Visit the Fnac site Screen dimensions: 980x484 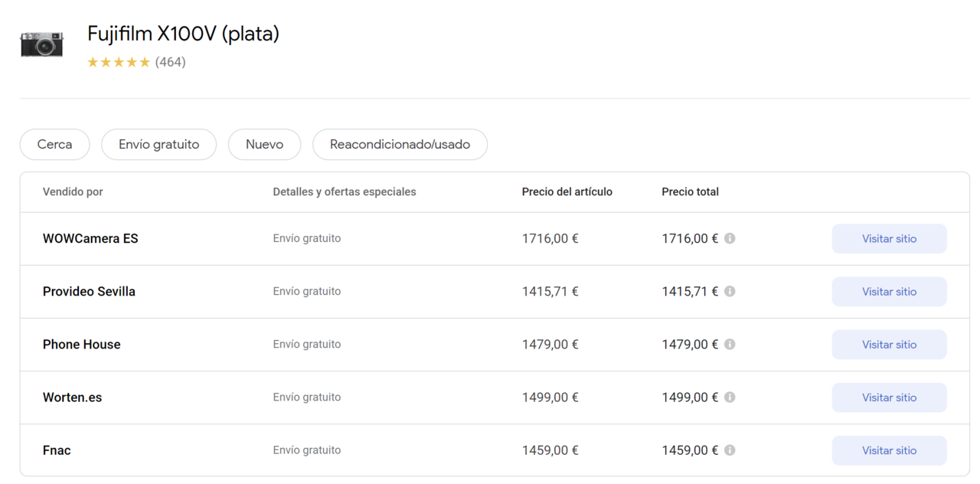point(890,450)
